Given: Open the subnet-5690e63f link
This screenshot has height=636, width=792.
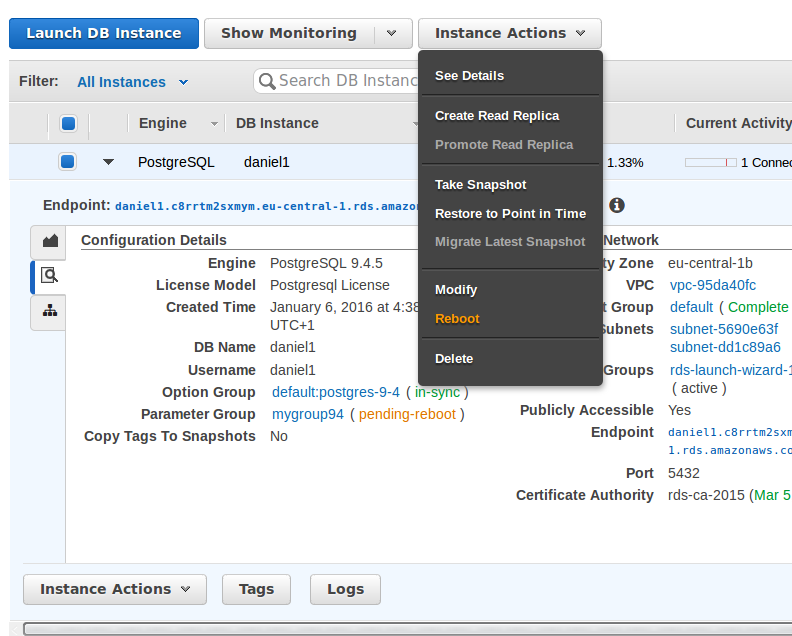Looking at the screenshot, I should click(x=724, y=329).
